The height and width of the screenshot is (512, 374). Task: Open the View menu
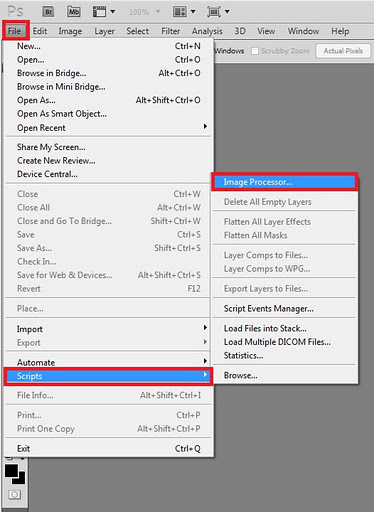click(266, 31)
